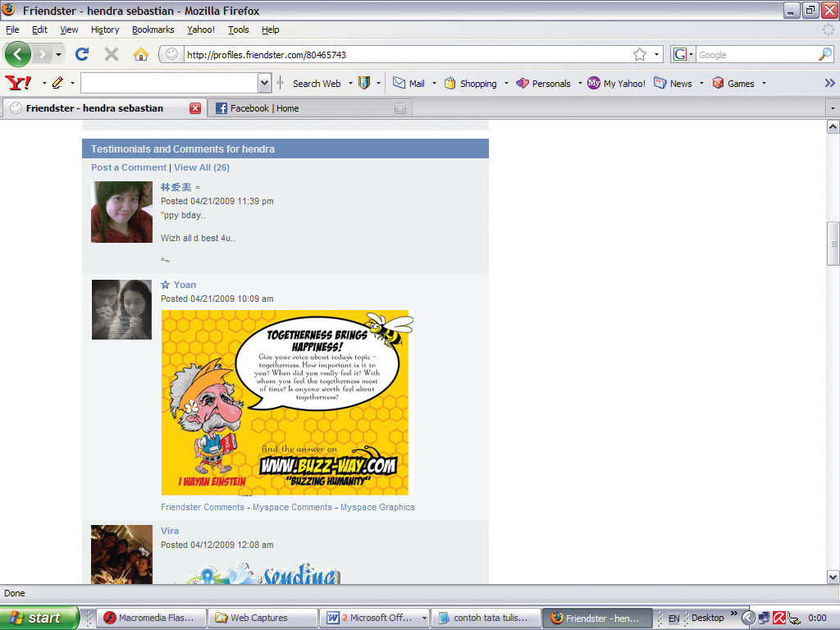Open the Windows Start menu

point(39,618)
